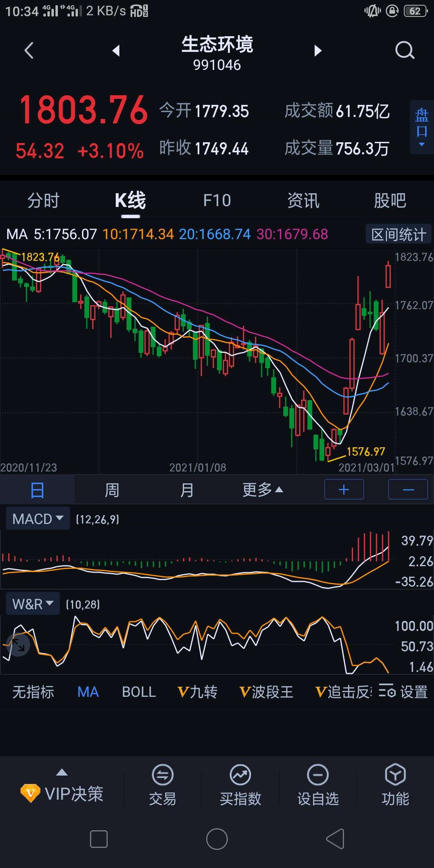Viewport: 434px width, 868px height.
Task: Tap the vibrate mode status icon
Action: tap(373, 11)
